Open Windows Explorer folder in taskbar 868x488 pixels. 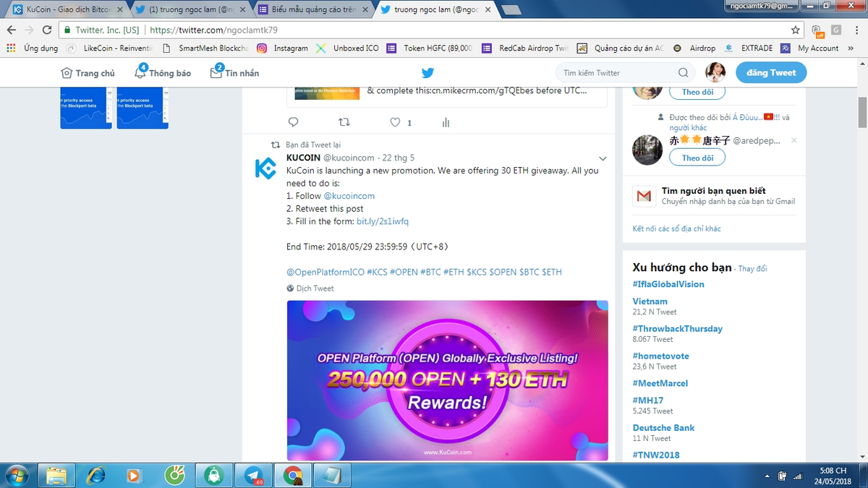[58, 475]
